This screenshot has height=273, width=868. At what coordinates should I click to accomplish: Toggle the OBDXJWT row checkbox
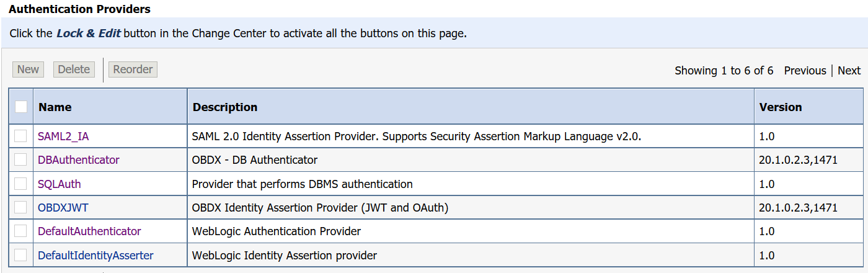[21, 207]
